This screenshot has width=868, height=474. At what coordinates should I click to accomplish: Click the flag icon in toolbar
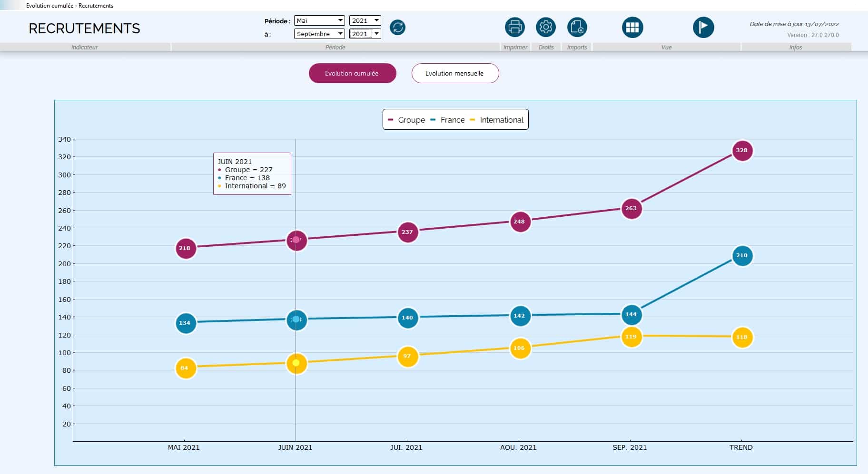point(703,27)
